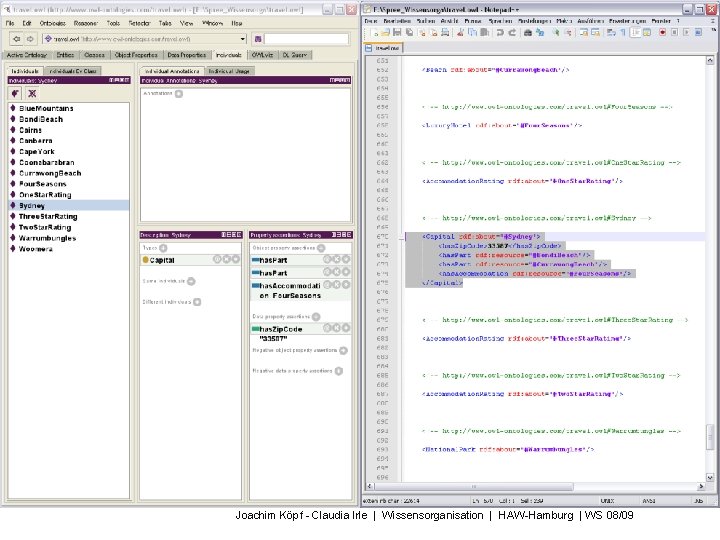This screenshot has height=540, width=720.
Task: Open the Protégé Window menu
Action: tap(212, 23)
